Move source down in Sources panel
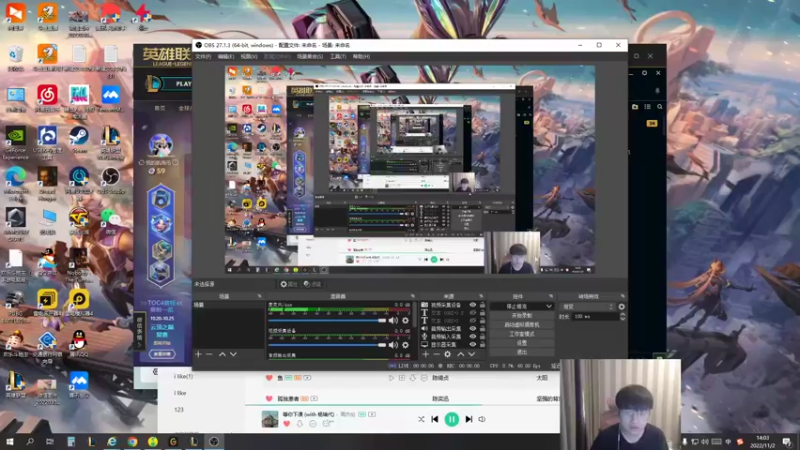Viewport: 800px width, 450px height. point(471,354)
